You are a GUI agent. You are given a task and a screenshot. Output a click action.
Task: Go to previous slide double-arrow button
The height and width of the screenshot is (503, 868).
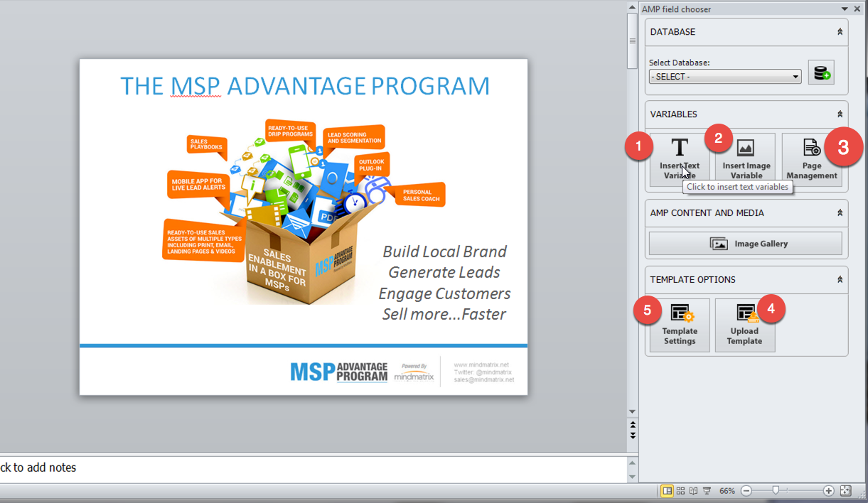[x=633, y=424]
